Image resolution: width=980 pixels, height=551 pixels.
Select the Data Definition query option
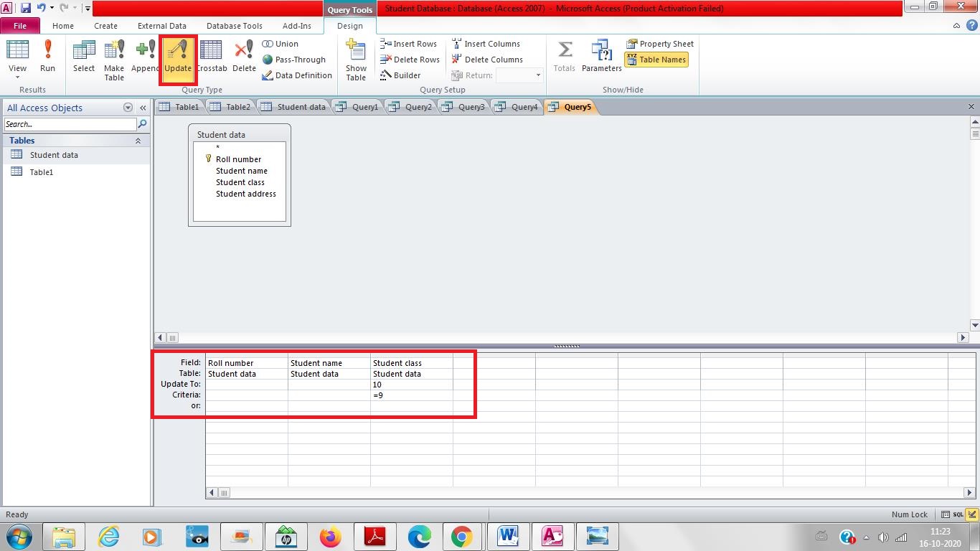point(297,75)
